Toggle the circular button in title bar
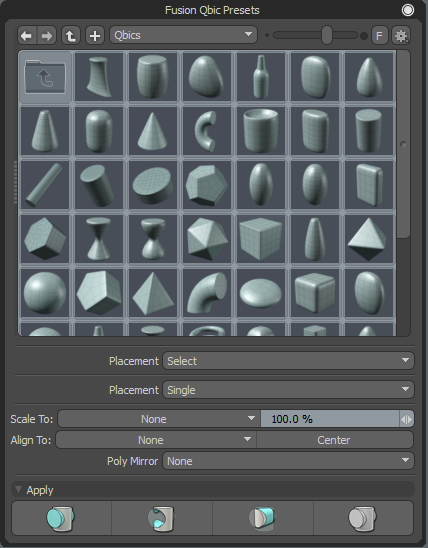 [408, 10]
